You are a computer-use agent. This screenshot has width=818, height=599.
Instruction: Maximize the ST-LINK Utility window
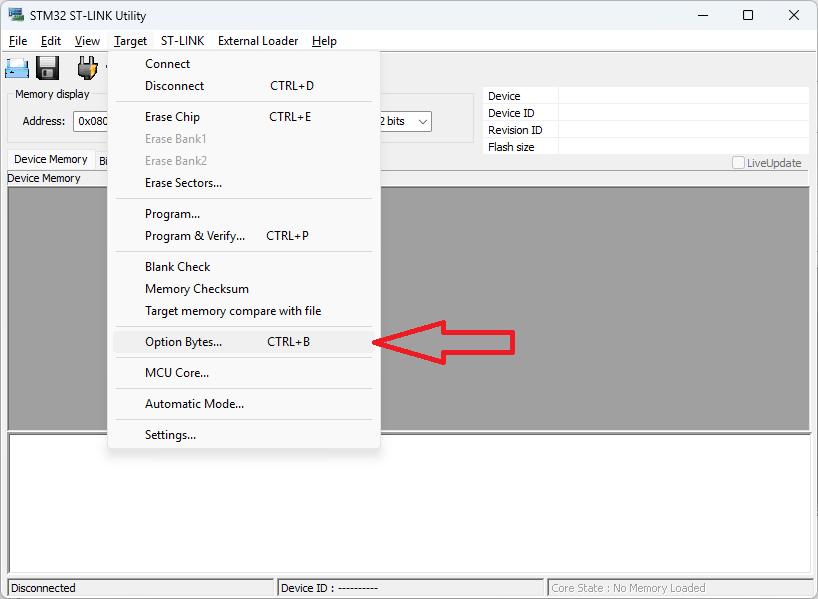748,15
